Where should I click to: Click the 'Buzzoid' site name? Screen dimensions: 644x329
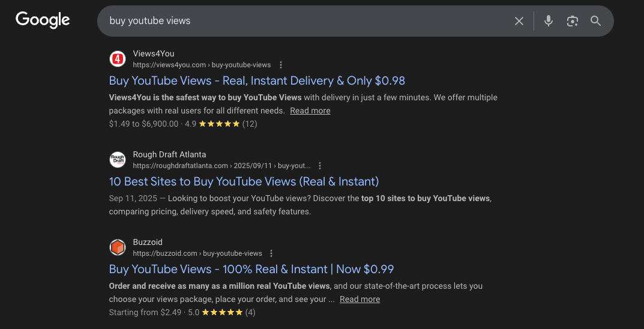pyautogui.click(x=148, y=243)
